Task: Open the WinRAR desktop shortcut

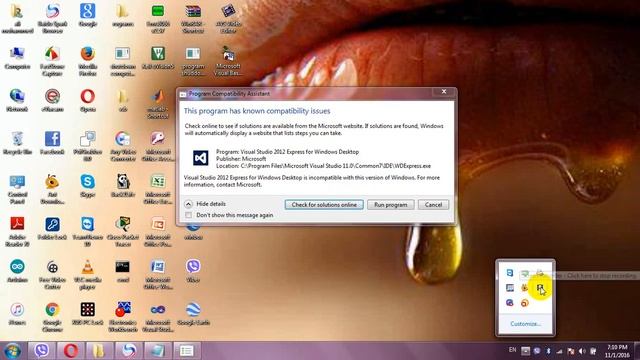Action: [x=193, y=19]
